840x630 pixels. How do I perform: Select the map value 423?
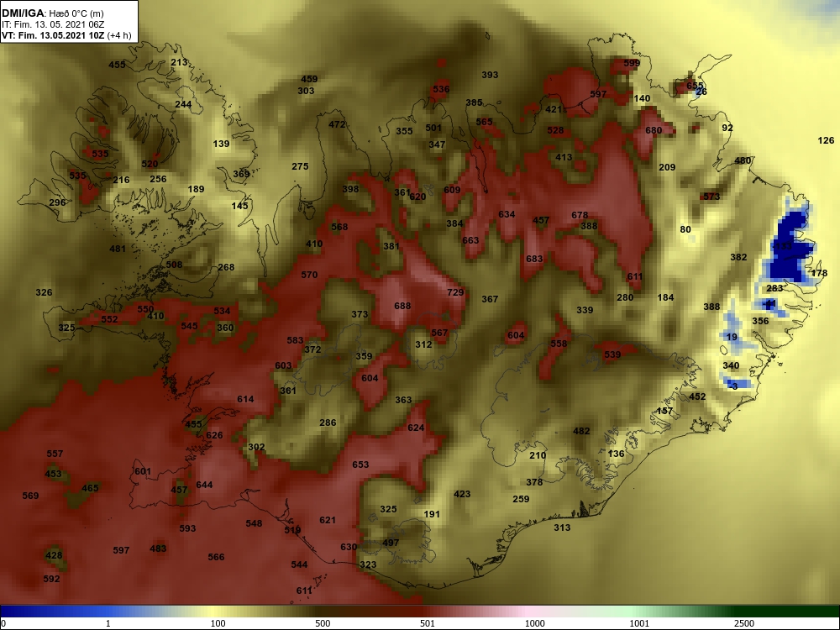(x=462, y=494)
